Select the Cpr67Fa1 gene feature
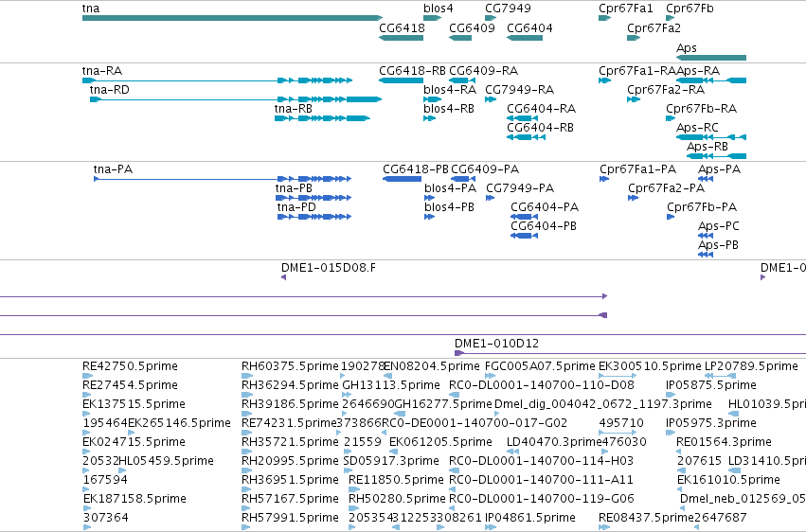 click(604, 18)
